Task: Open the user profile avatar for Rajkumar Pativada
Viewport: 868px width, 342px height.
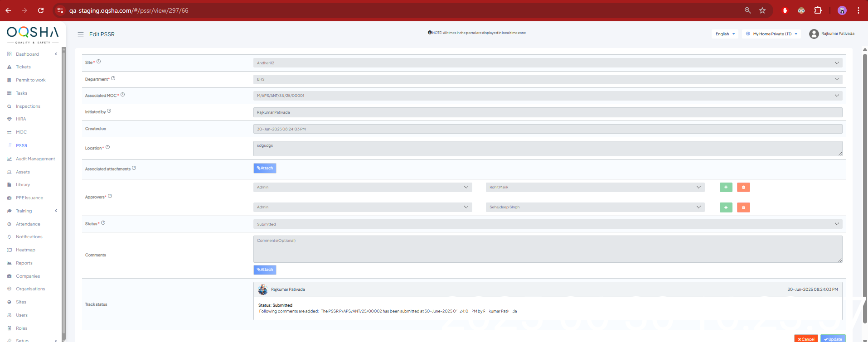Action: 814,34
